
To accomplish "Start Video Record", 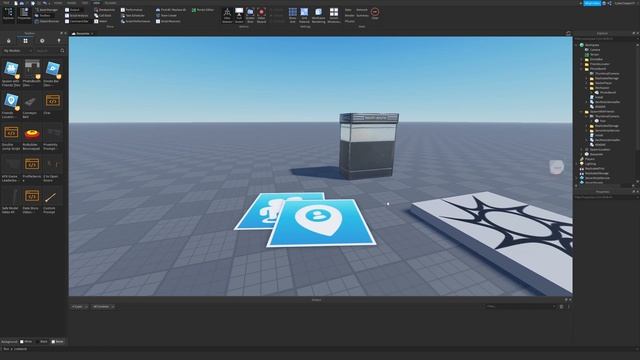I will pyautogui.click(x=262, y=15).
